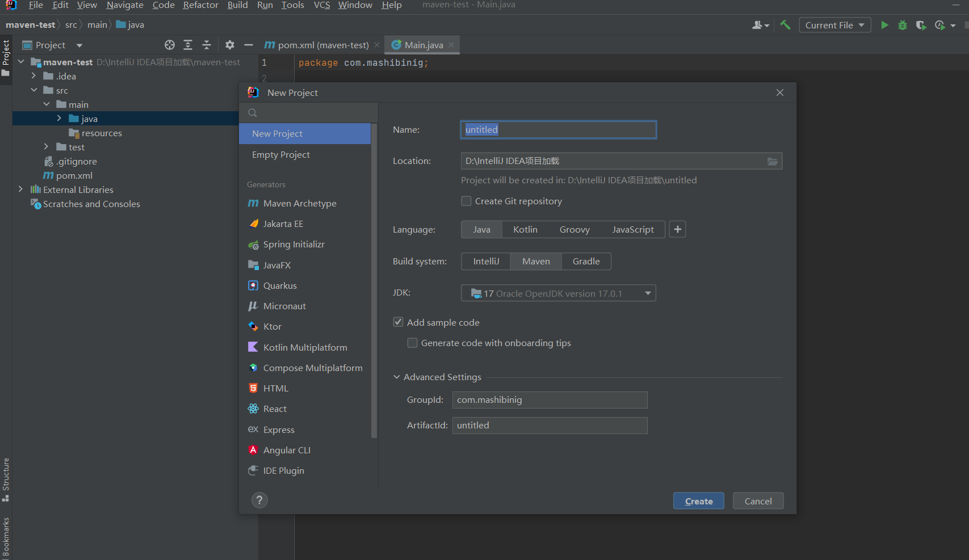Image resolution: width=969 pixels, height=560 pixels.
Task: Run the current file with green play icon
Action: click(x=884, y=25)
